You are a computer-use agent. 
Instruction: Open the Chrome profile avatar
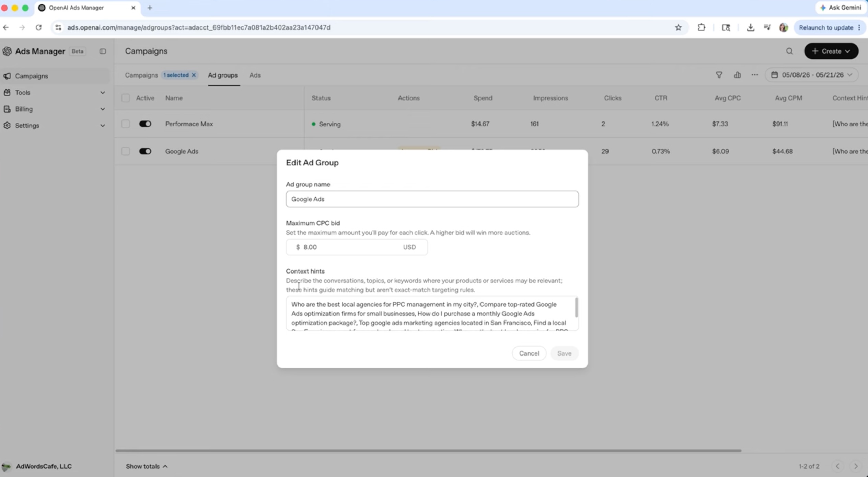(x=784, y=27)
